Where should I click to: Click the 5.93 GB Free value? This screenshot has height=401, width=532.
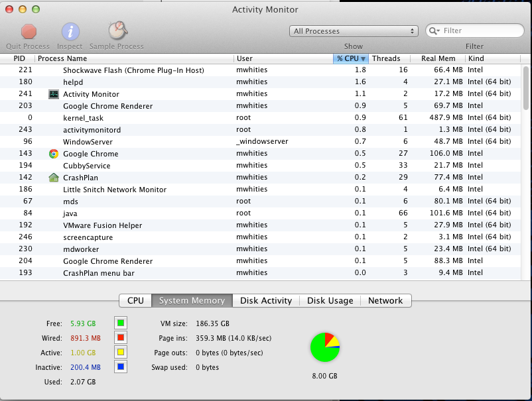pyautogui.click(x=83, y=323)
